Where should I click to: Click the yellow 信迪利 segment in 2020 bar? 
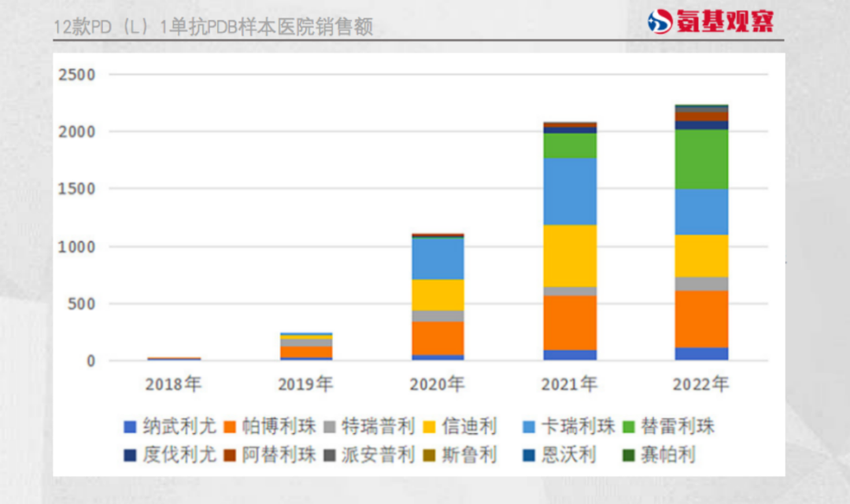tap(438, 295)
